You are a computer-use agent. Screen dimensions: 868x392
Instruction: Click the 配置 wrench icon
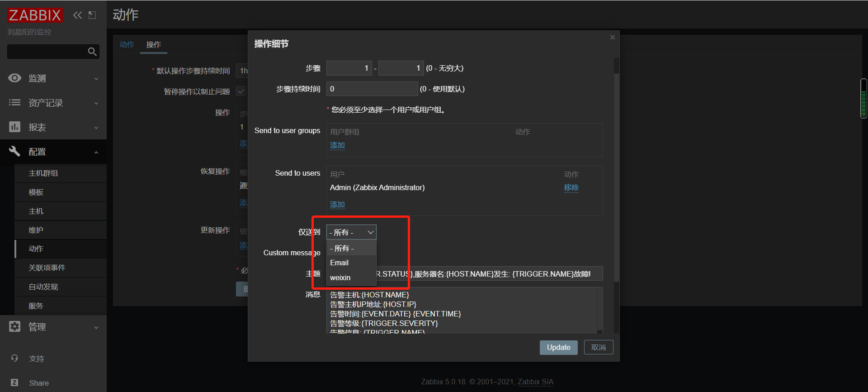point(14,151)
